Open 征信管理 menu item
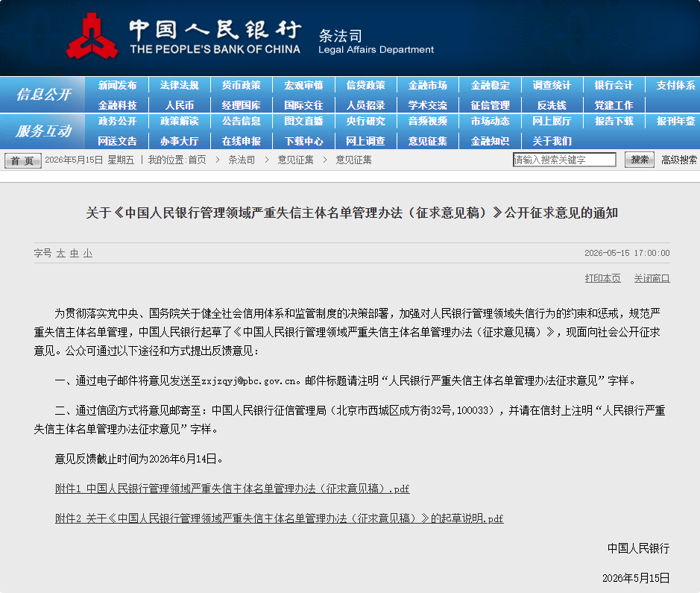 (491, 105)
